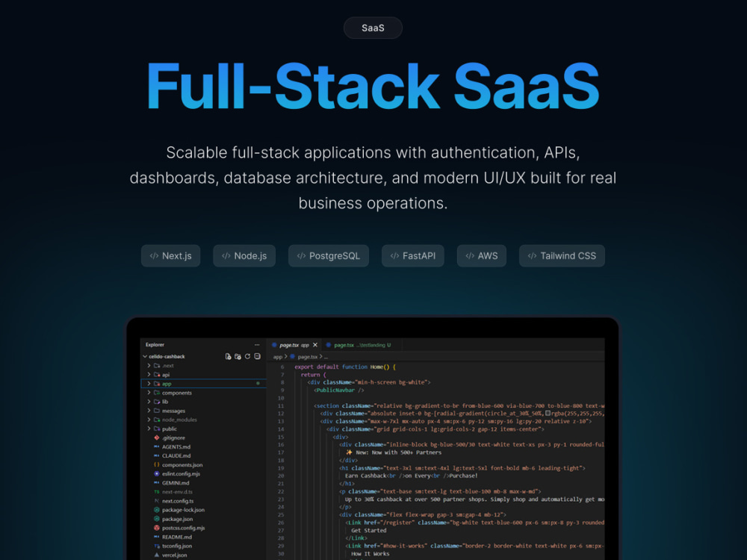
Task: Expand the node_modules folder chevron
Action: click(149, 420)
